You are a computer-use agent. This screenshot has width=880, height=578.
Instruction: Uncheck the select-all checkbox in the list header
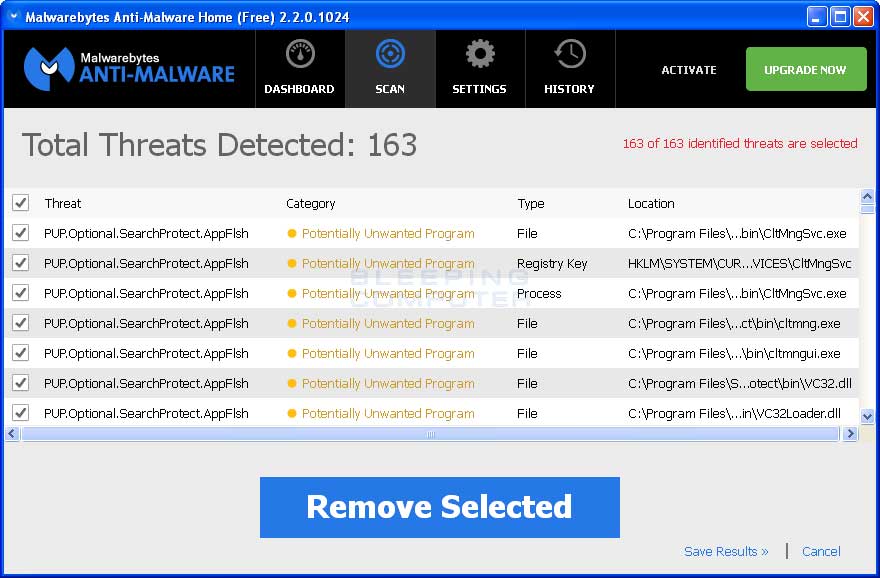(21, 202)
